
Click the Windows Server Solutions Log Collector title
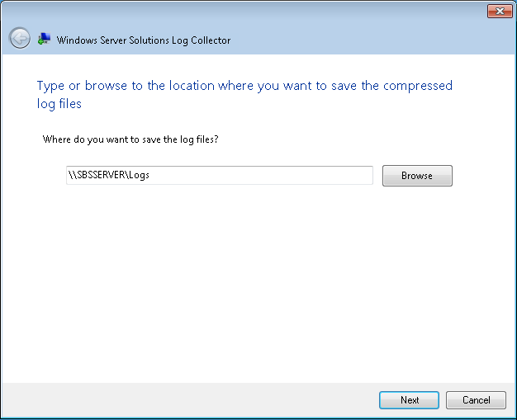click(144, 40)
